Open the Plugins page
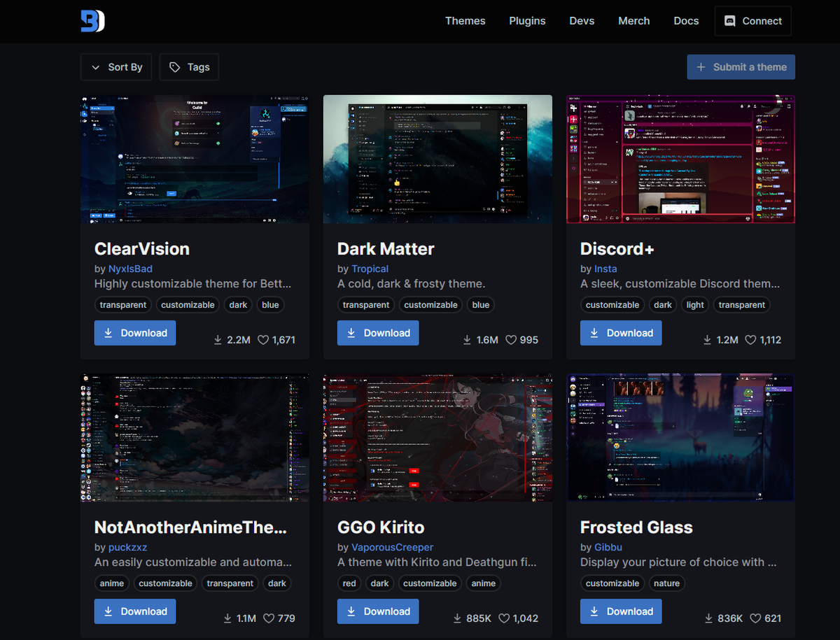This screenshot has height=640, width=840. pyautogui.click(x=527, y=21)
